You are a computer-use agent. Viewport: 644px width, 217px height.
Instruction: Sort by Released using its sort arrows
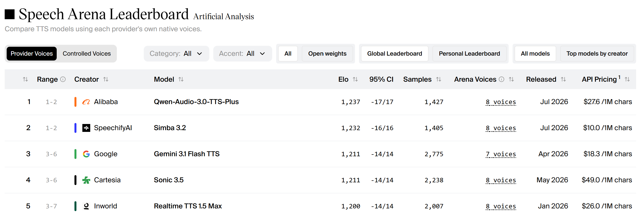[563, 79]
